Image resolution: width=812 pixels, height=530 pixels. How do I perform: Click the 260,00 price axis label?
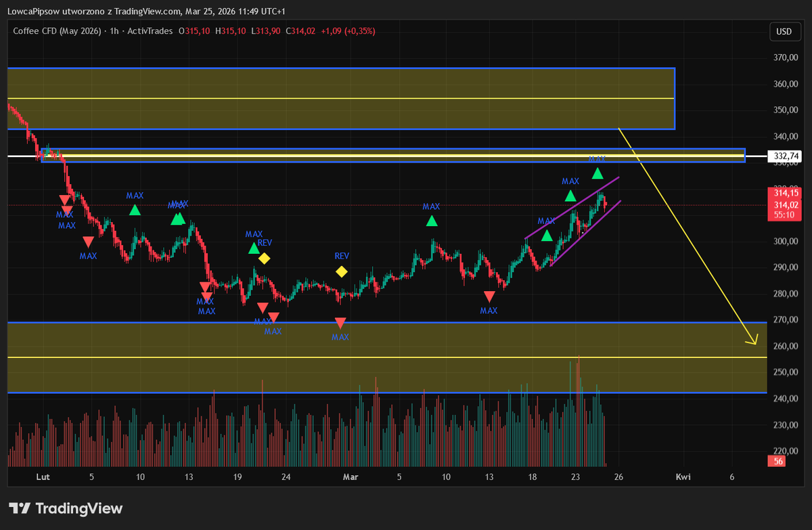pos(785,347)
